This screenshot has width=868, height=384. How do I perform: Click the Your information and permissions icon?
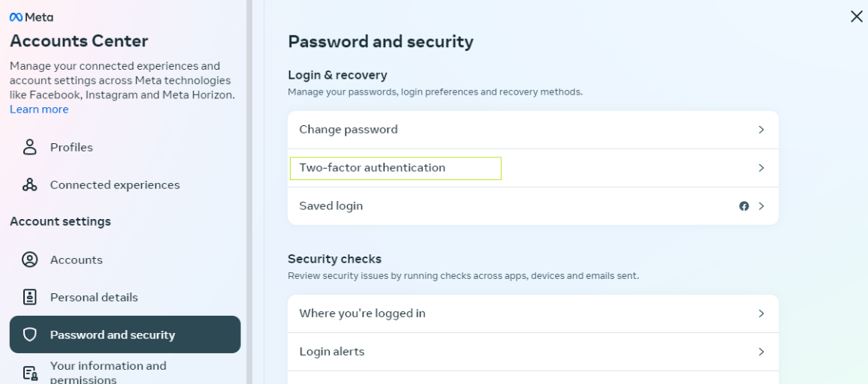tap(30, 373)
